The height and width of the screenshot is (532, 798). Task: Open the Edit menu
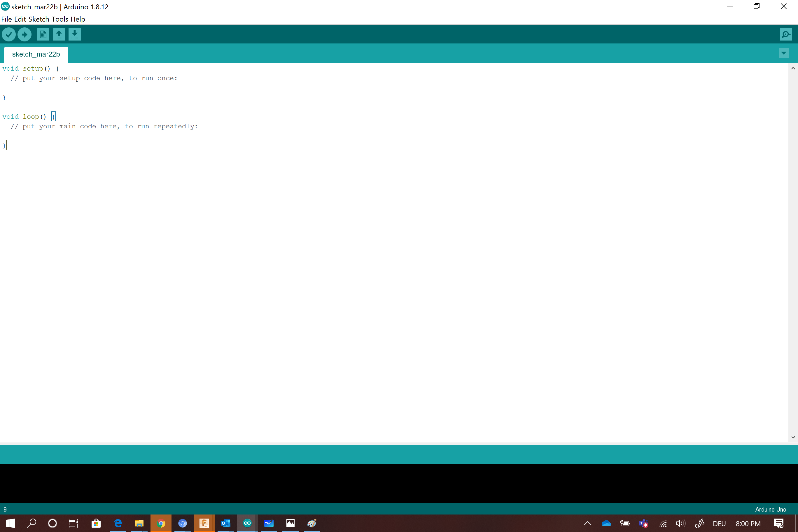pos(20,19)
